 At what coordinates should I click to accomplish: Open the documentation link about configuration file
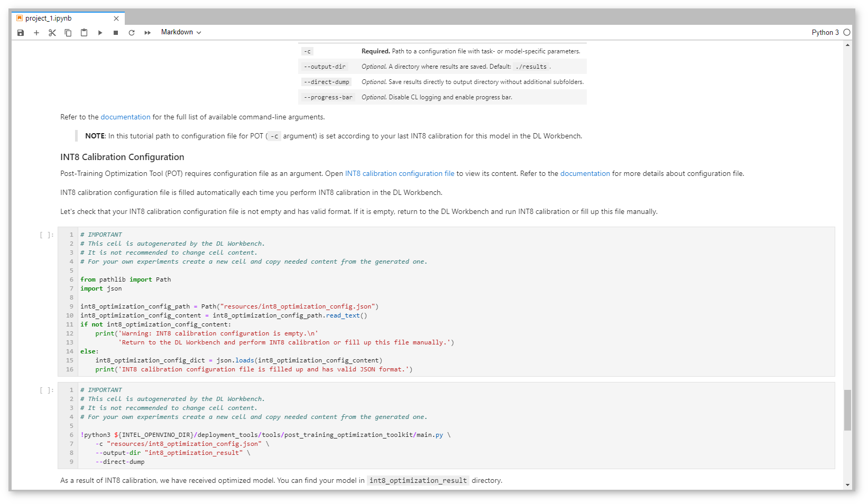click(585, 174)
